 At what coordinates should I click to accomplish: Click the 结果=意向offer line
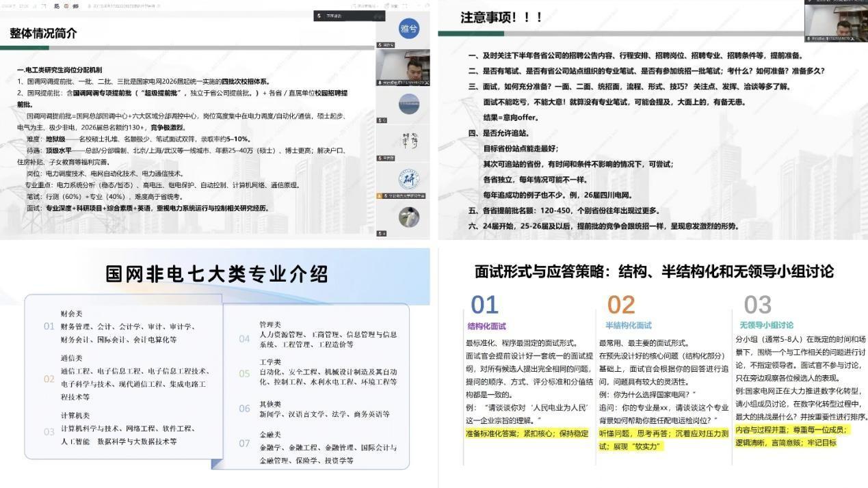(511, 118)
